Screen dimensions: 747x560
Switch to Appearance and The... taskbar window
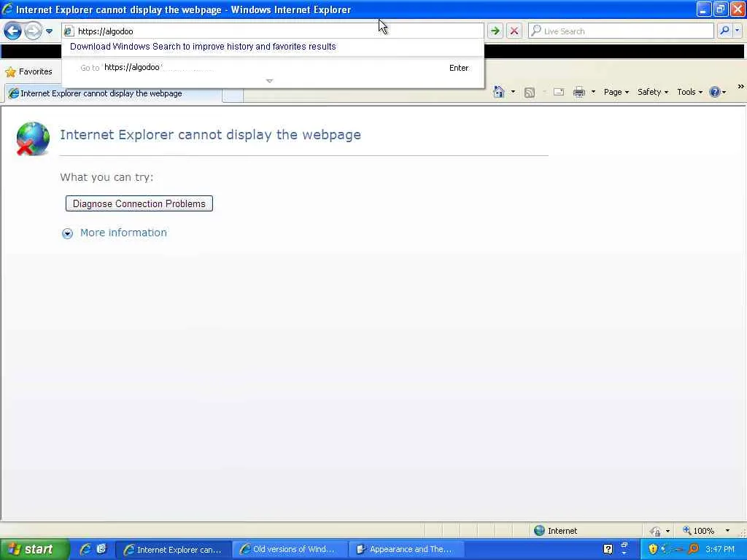(x=406, y=550)
